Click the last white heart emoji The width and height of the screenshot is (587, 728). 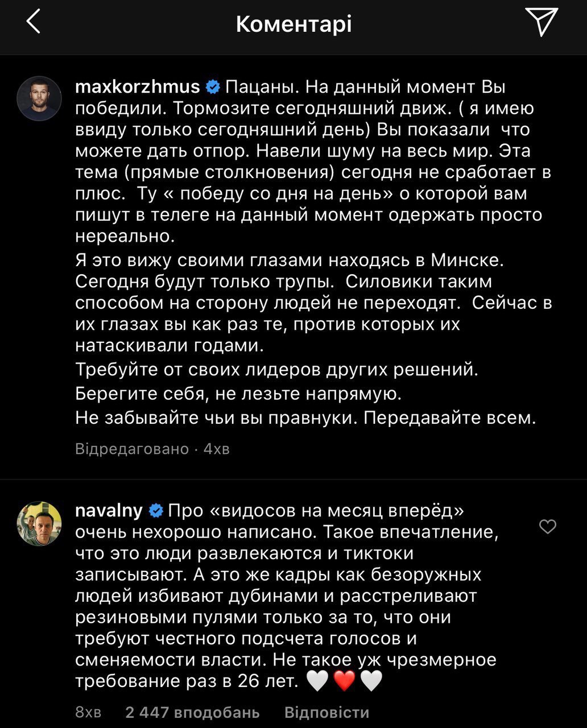click(x=371, y=681)
